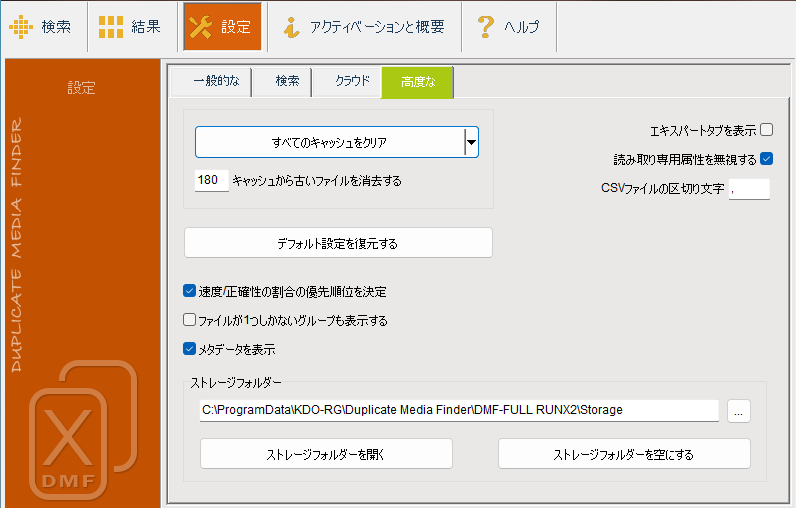Enable ファイルが1つしかないグループも表示する checkbox
The width and height of the screenshot is (796, 508).
pos(189,320)
